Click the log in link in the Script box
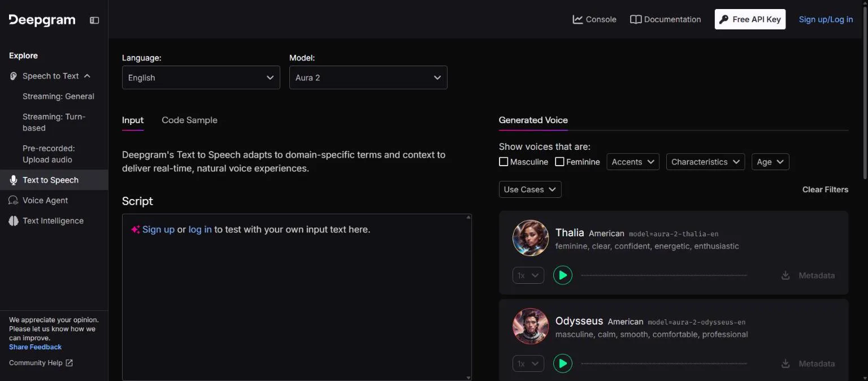Screen dimensions: 868x381 pyautogui.click(x=200, y=230)
